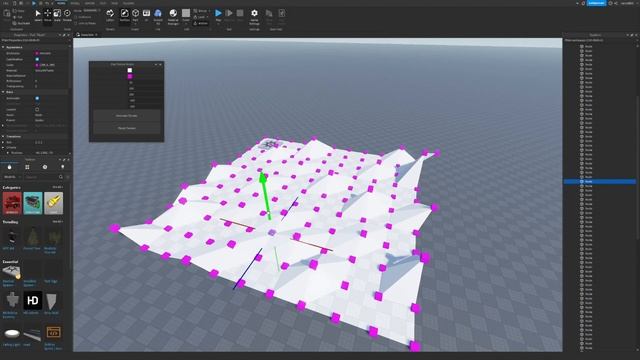Select the Select tool in the ribbon

tap(38, 15)
